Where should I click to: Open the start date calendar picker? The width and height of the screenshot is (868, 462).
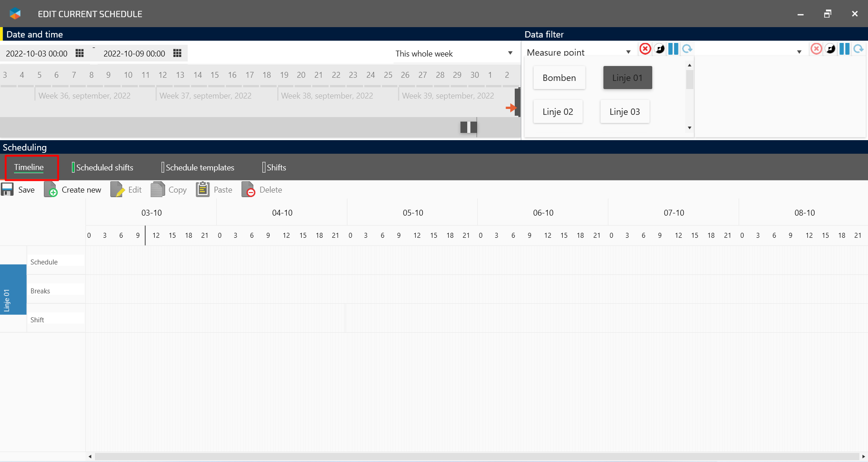[x=80, y=53]
